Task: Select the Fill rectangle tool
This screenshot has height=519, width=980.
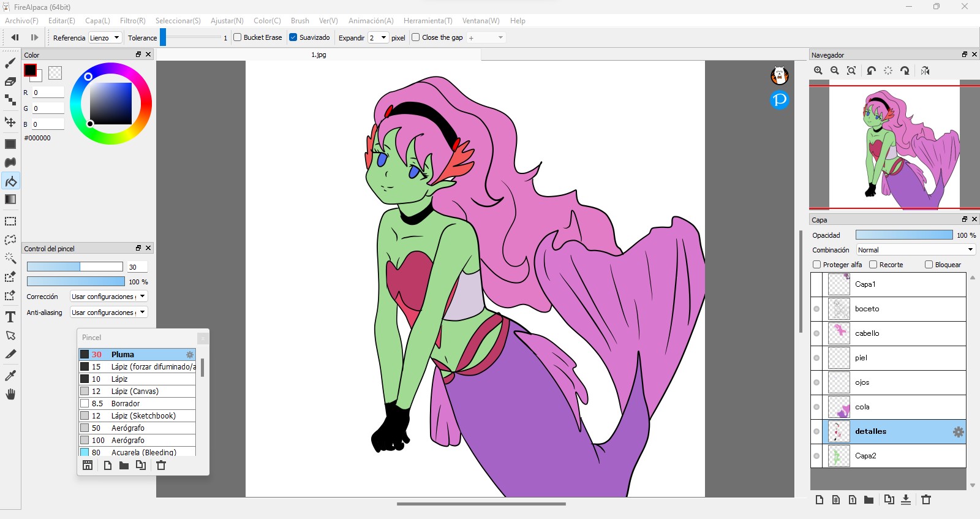Action: tap(10, 144)
